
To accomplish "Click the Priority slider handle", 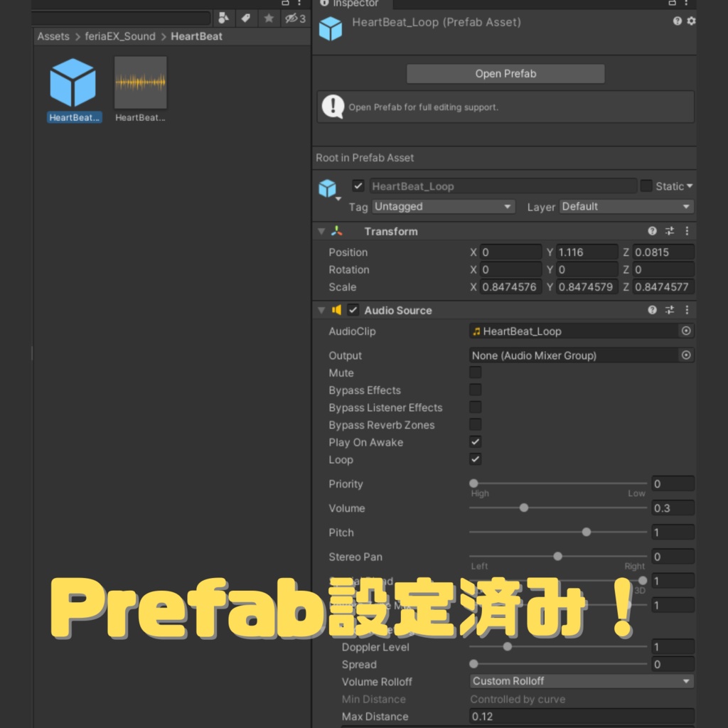I will (473, 483).
